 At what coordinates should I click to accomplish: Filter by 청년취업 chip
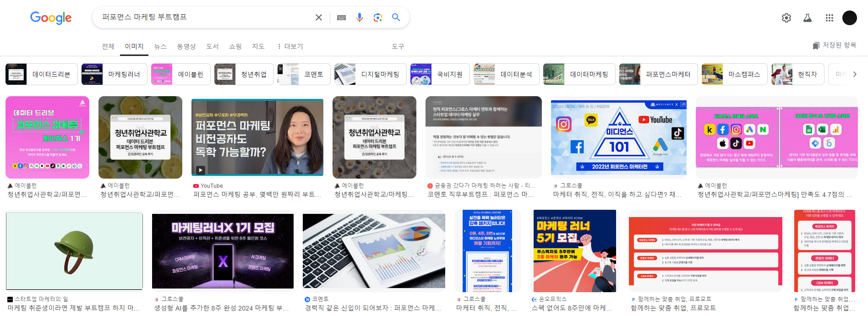pyautogui.click(x=244, y=74)
